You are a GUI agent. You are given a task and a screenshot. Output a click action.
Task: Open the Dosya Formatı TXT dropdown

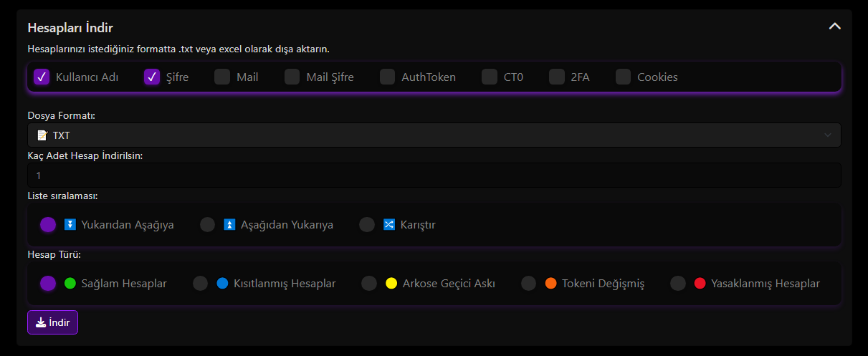point(434,135)
